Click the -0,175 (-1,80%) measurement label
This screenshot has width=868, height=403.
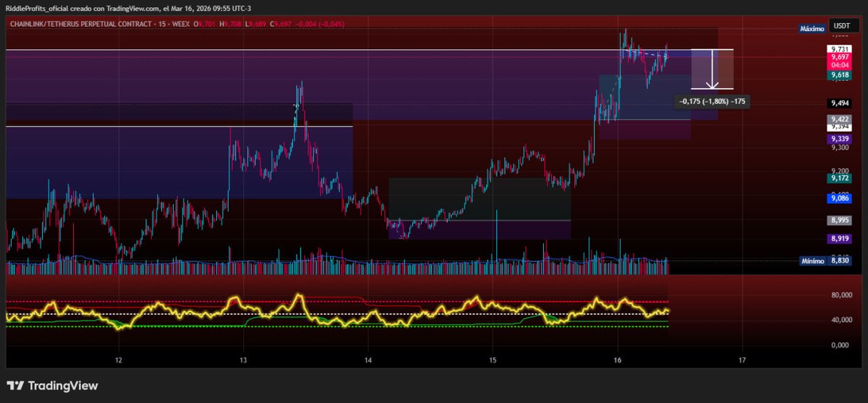712,101
